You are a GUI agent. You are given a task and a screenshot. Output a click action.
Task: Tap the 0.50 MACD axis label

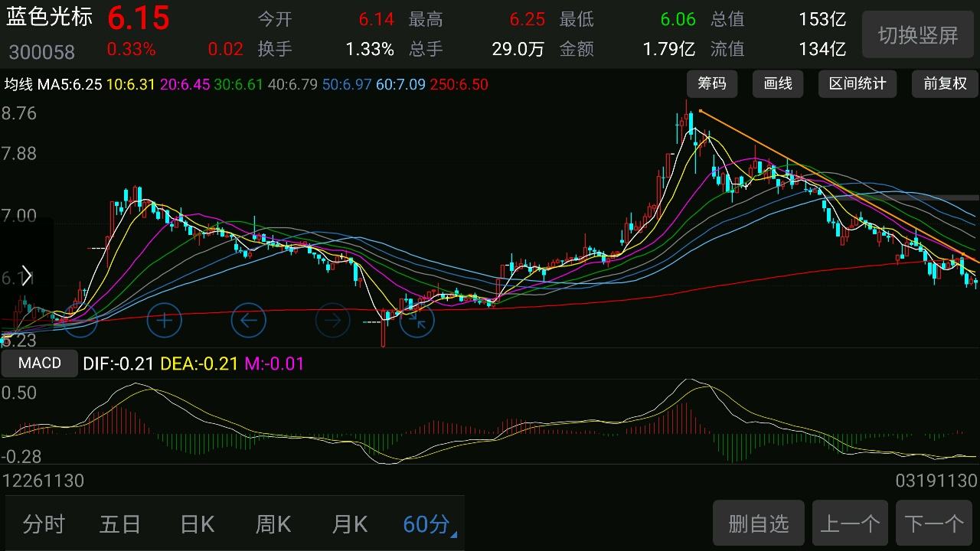tap(19, 393)
